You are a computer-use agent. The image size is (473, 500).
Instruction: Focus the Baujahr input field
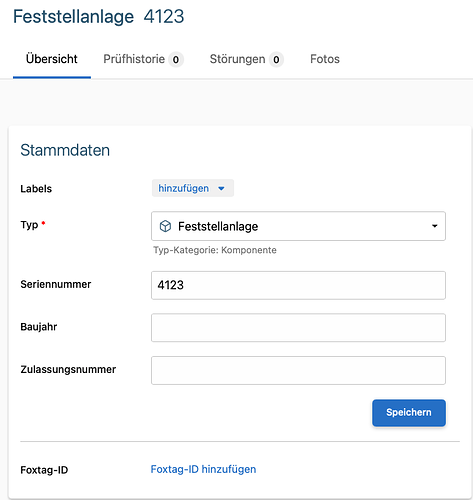click(298, 328)
